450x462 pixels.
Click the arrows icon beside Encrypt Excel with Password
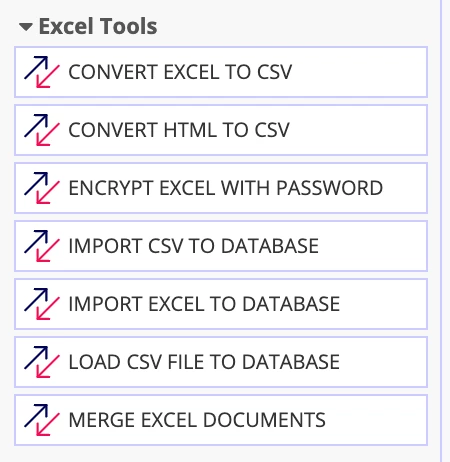[x=42, y=188]
